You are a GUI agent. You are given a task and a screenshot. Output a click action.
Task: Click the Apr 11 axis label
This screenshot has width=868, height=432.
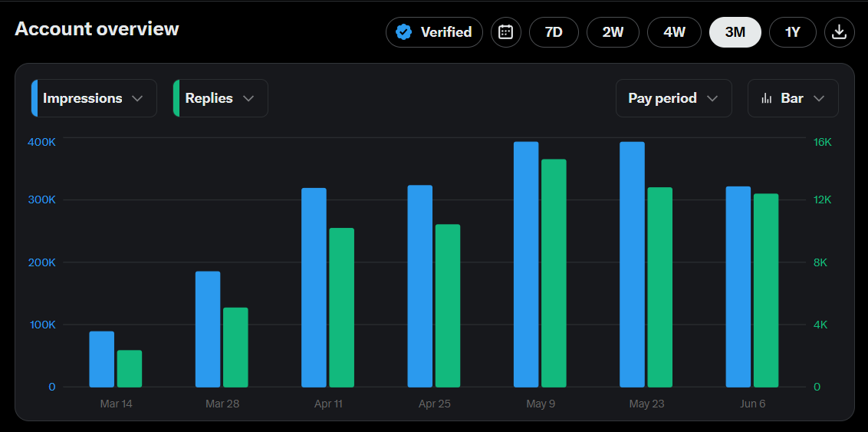tap(328, 404)
